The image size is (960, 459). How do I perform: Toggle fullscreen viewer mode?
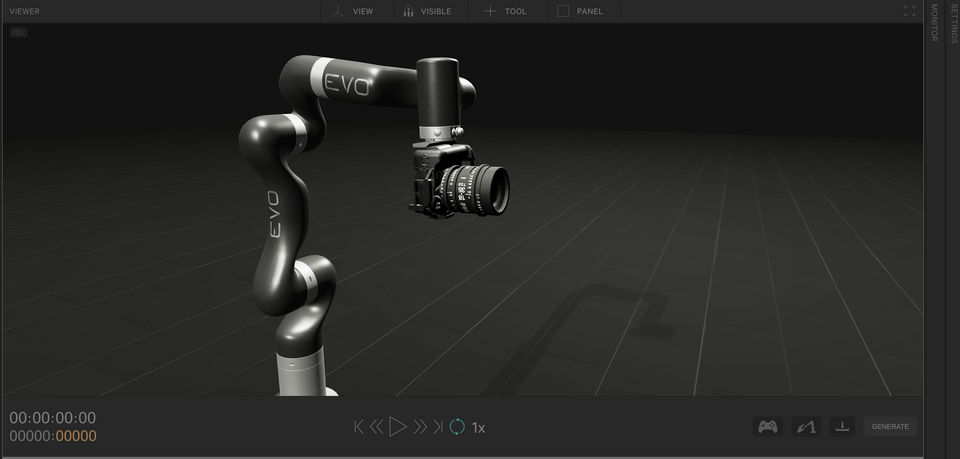tap(910, 11)
